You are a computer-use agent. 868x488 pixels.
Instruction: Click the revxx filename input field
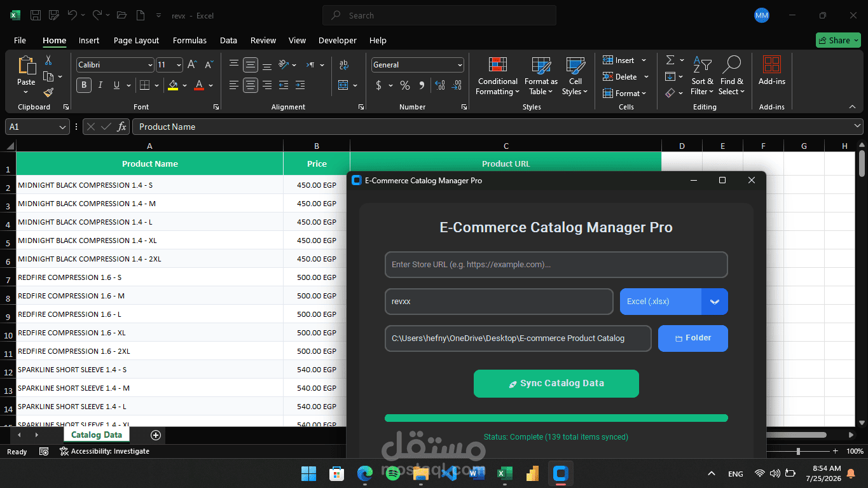[499, 302]
